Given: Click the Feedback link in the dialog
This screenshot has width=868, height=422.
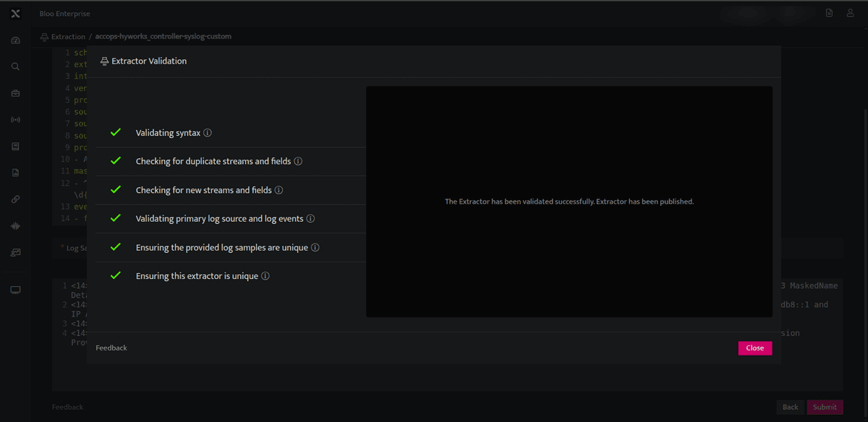Looking at the screenshot, I should click(111, 348).
